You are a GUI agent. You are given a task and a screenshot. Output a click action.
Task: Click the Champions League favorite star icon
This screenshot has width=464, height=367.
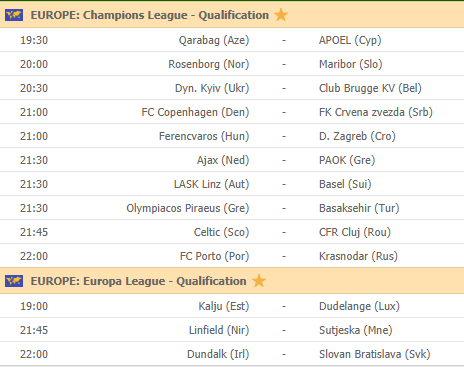[281, 15]
